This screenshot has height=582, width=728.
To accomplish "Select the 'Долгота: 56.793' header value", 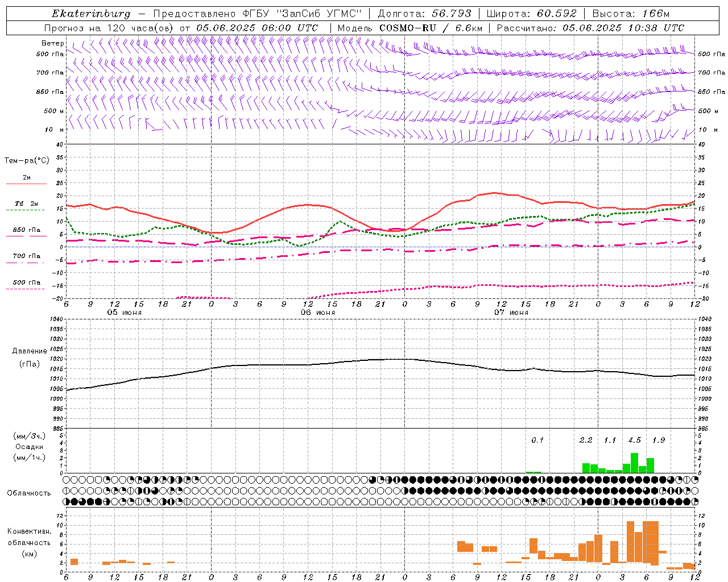I will click(424, 14).
